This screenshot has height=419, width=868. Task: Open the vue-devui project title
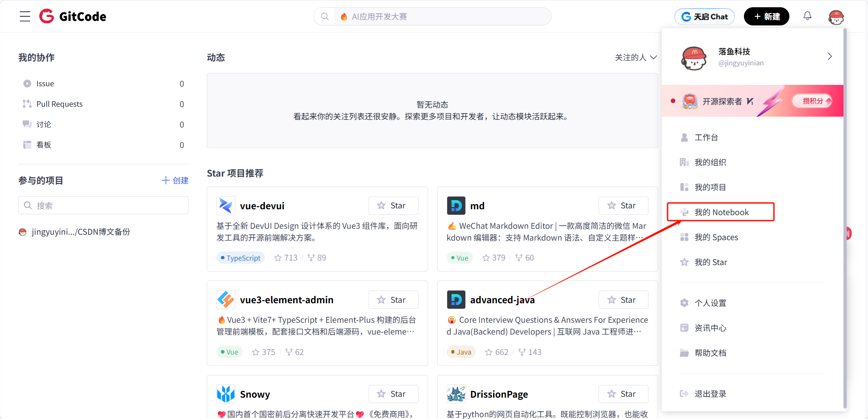(262, 206)
